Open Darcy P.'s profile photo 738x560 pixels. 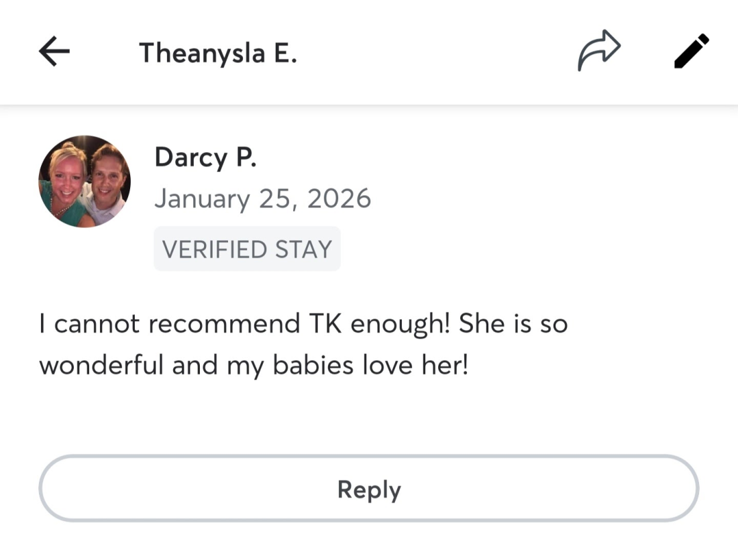coord(85,181)
